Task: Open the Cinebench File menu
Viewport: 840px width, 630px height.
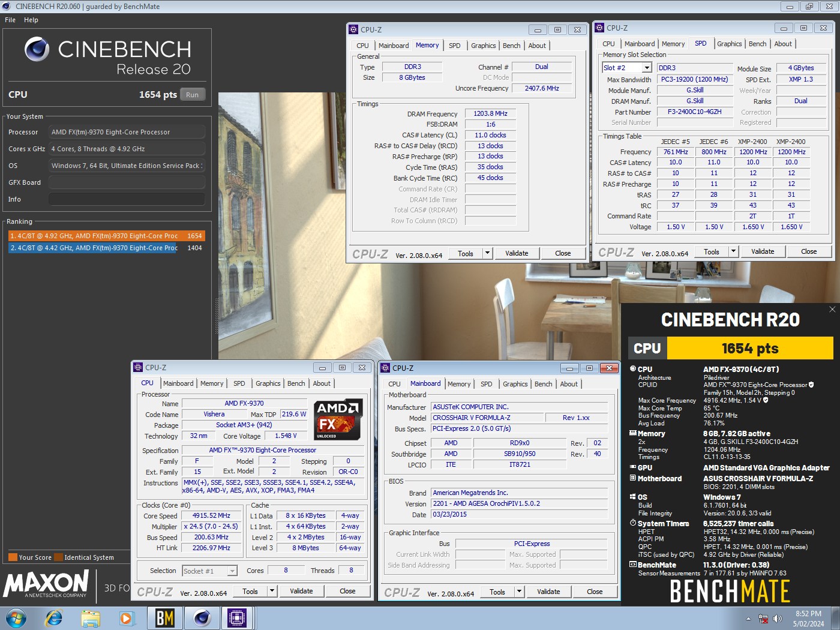Action: coord(10,20)
